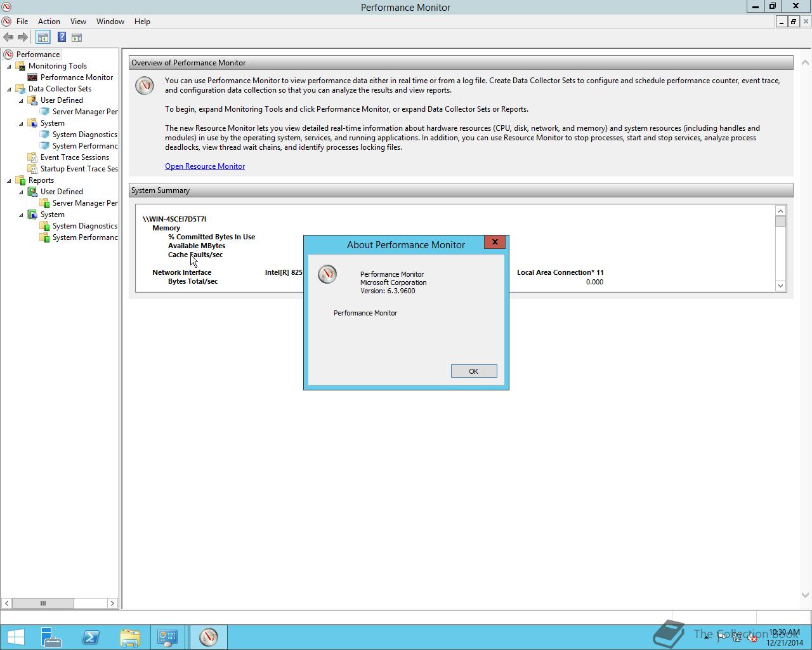Click tree pane horizontal scroll left arrow
The height and width of the screenshot is (650, 812).
[x=6, y=603]
